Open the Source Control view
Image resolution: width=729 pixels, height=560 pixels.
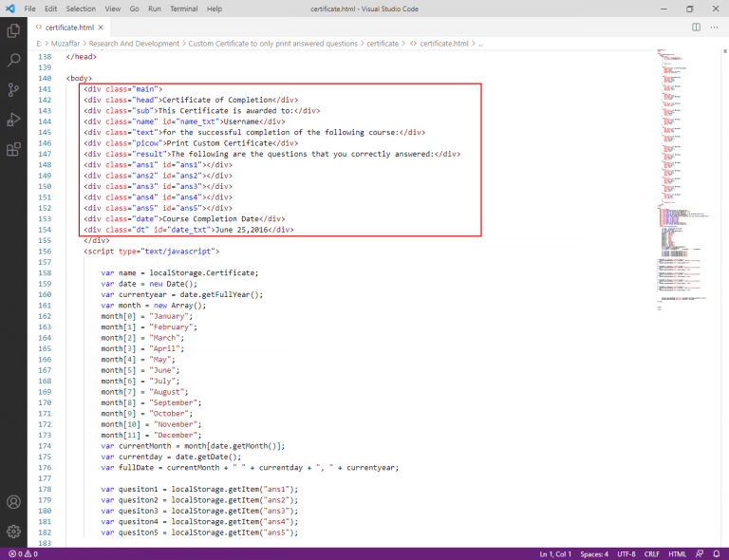tap(13, 90)
